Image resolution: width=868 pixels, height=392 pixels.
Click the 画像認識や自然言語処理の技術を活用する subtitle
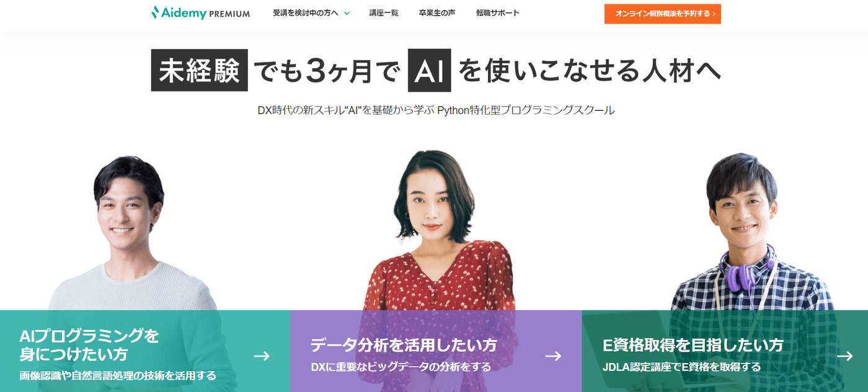(x=118, y=375)
